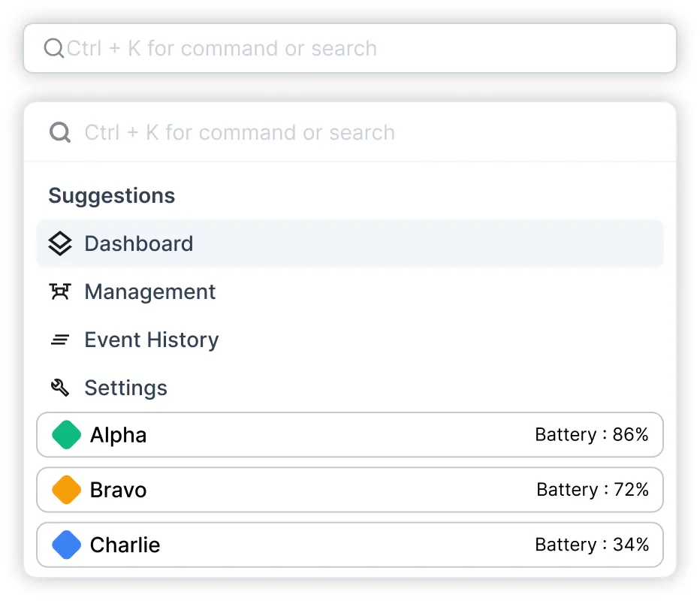The width and height of the screenshot is (700, 601).
Task: Click Charlie's Battery 34% label
Action: tap(592, 545)
